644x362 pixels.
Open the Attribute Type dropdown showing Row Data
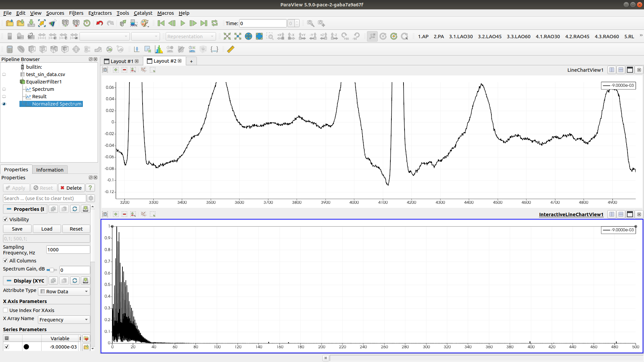64,291
